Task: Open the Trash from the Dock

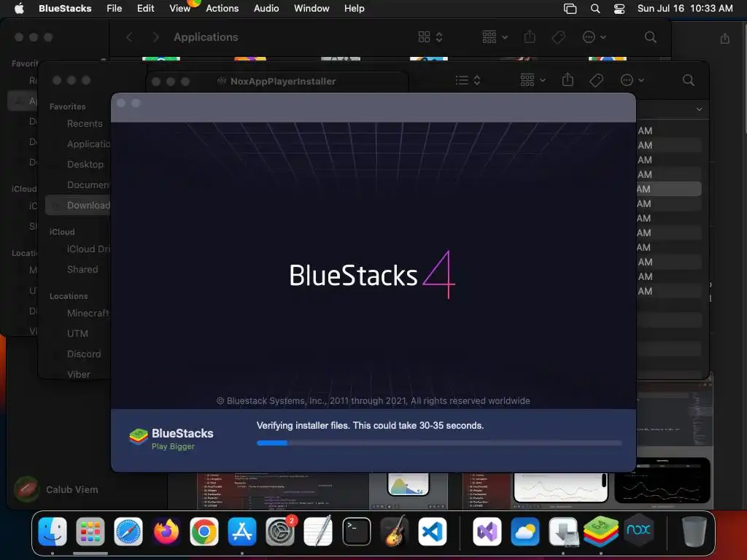Action: coord(694,532)
